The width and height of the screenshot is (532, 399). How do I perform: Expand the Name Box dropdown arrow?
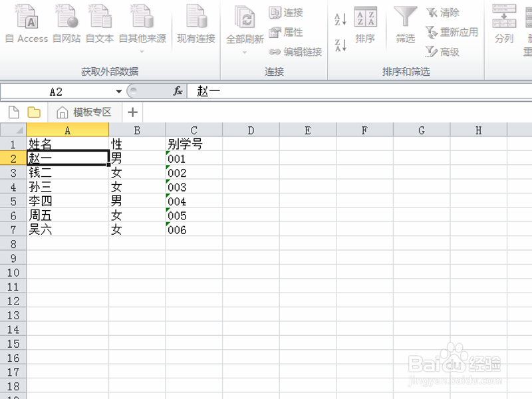(119, 92)
